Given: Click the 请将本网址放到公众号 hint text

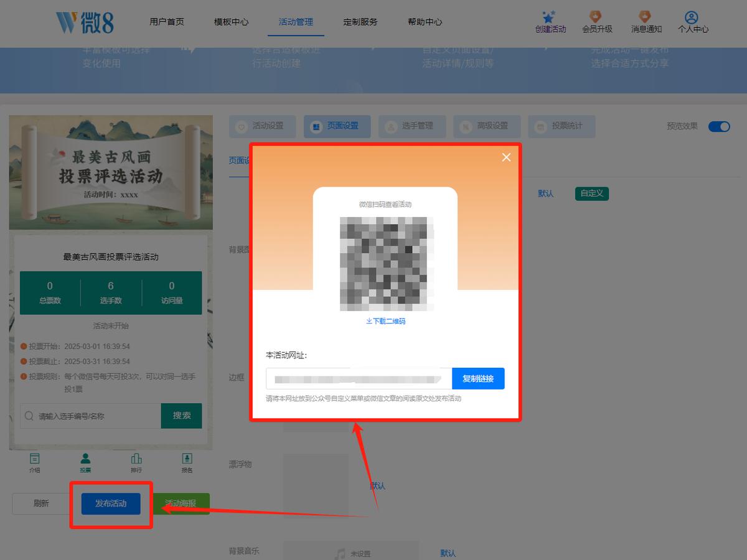Looking at the screenshot, I should [x=364, y=398].
